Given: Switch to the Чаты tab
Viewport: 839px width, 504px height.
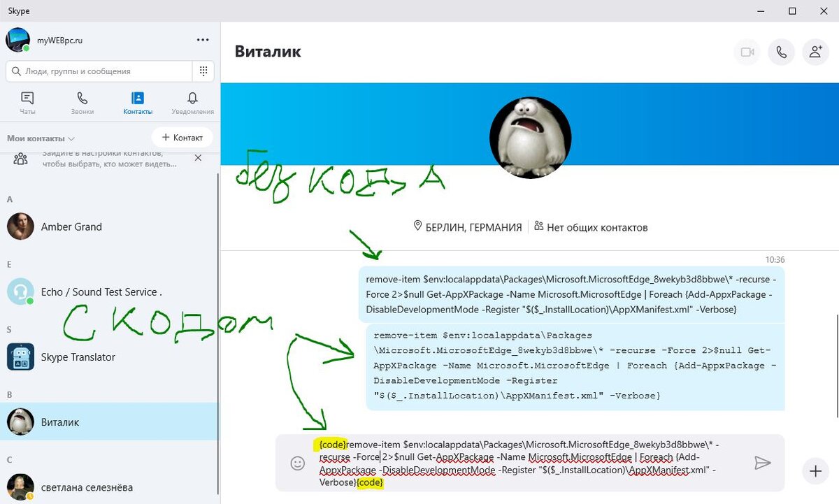Looking at the screenshot, I should [27, 103].
